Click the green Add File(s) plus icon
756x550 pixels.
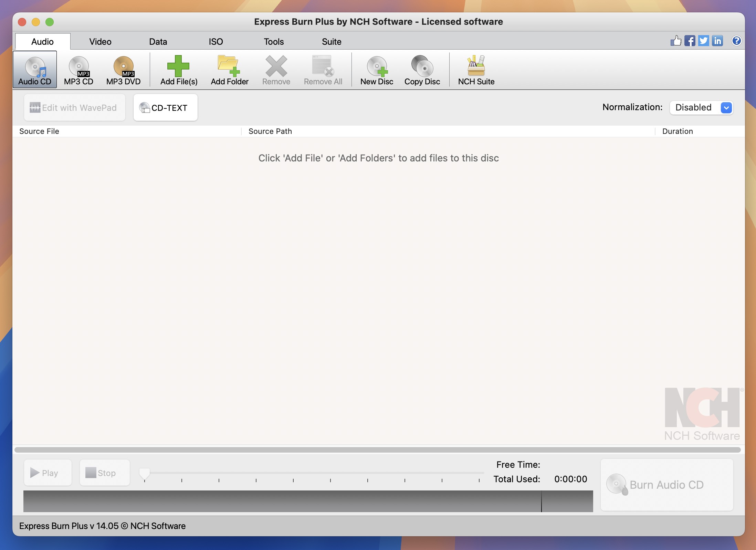[x=178, y=66]
